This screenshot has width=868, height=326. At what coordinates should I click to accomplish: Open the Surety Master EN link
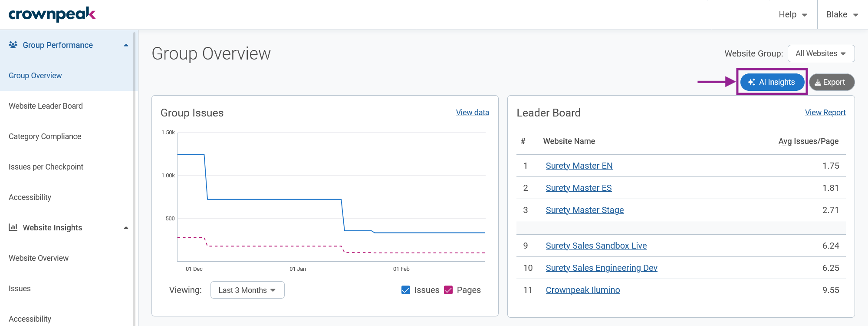[579, 166]
